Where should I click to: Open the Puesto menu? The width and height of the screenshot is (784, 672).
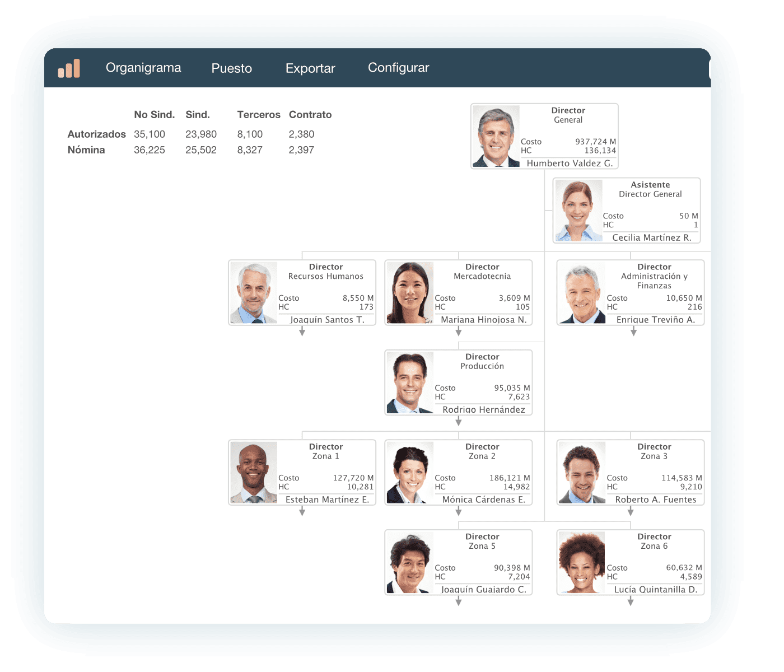[x=232, y=68]
